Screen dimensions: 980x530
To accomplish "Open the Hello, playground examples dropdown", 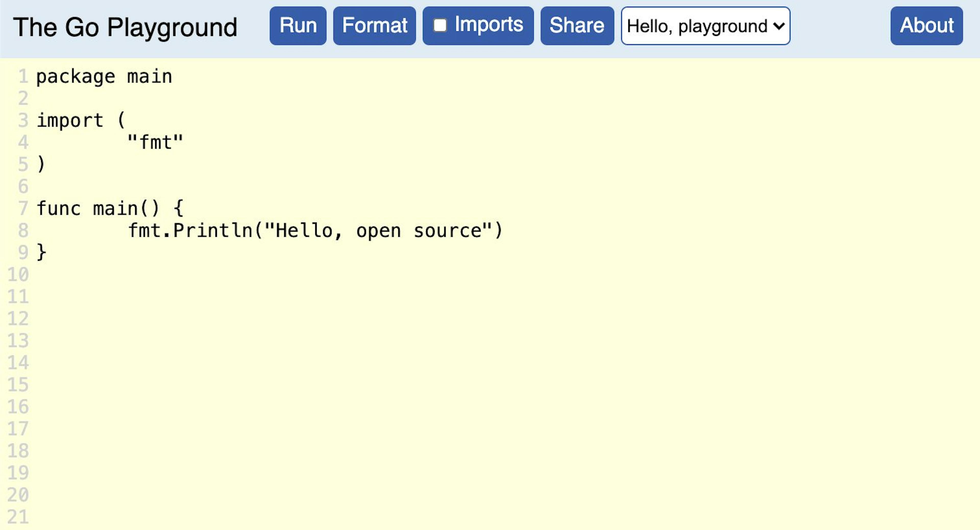I will 705,26.
